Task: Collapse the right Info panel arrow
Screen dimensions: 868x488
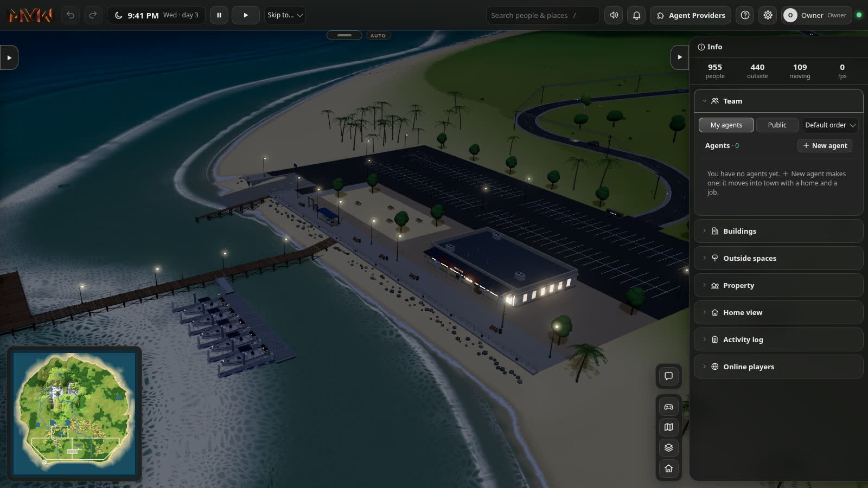Action: (x=680, y=57)
